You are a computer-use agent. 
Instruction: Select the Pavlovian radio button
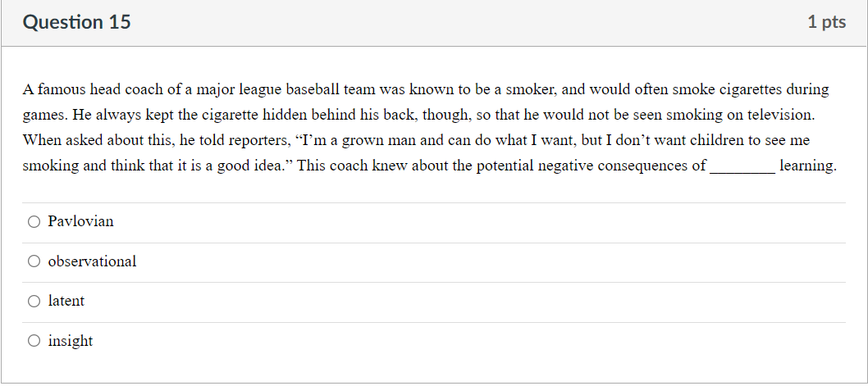(x=34, y=222)
